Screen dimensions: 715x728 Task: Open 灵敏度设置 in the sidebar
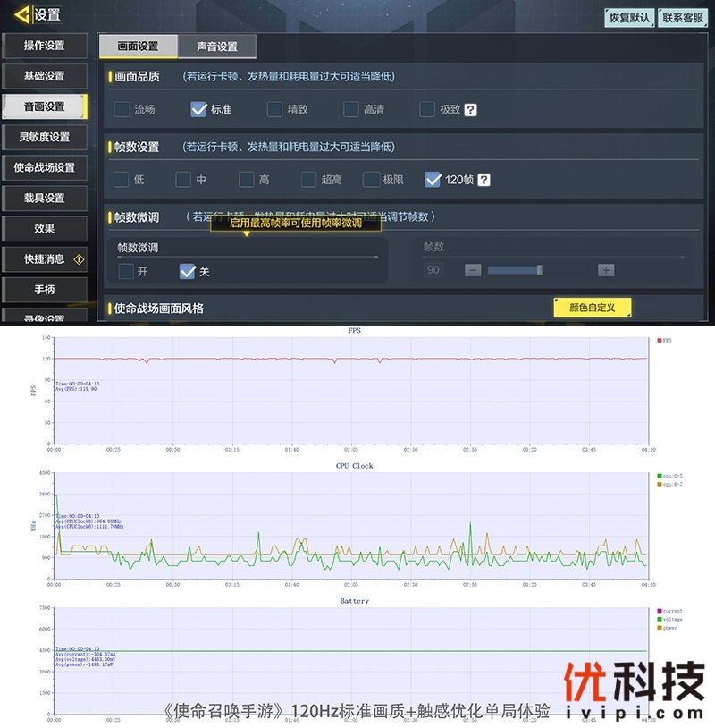(45, 137)
